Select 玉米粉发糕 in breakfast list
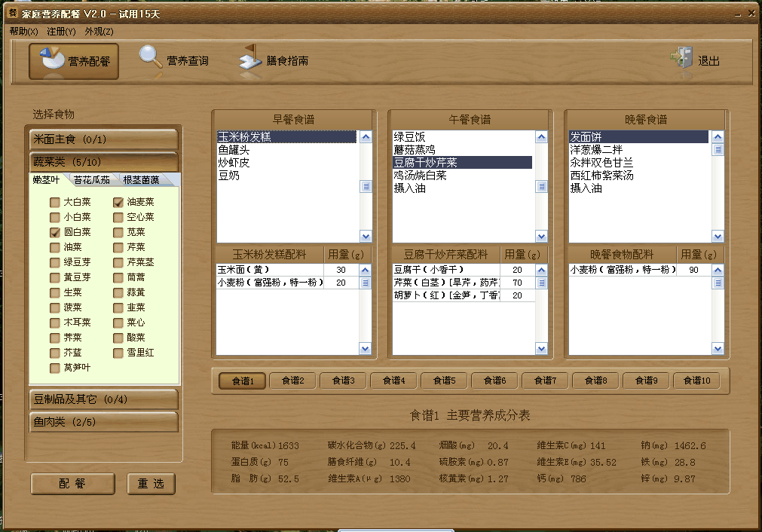Viewport: 762px width, 532px height. (286, 137)
